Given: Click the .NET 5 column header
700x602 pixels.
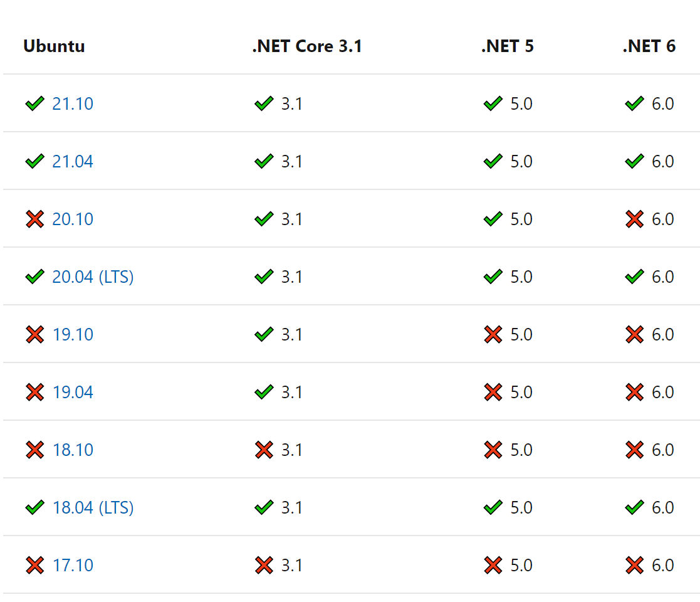Looking at the screenshot, I should point(508,46).
